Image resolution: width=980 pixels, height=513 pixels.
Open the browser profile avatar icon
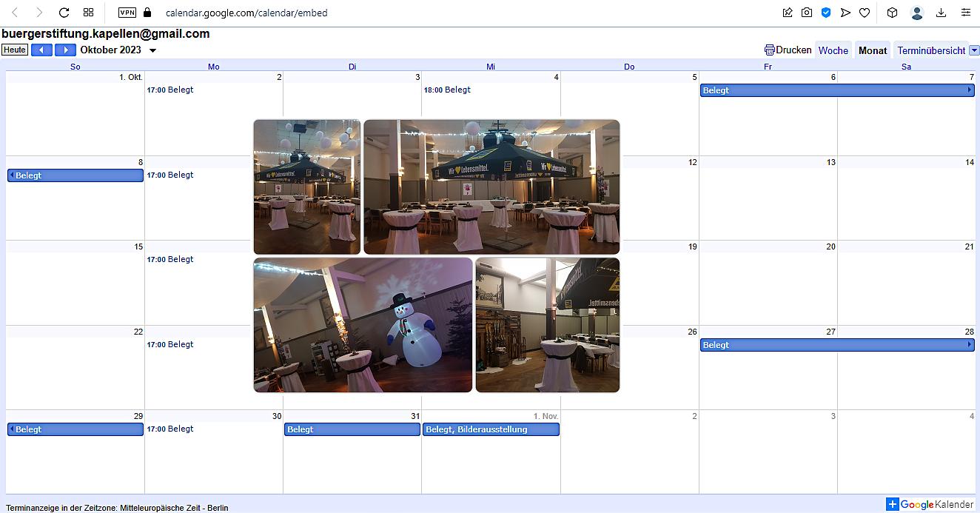pyautogui.click(x=916, y=12)
